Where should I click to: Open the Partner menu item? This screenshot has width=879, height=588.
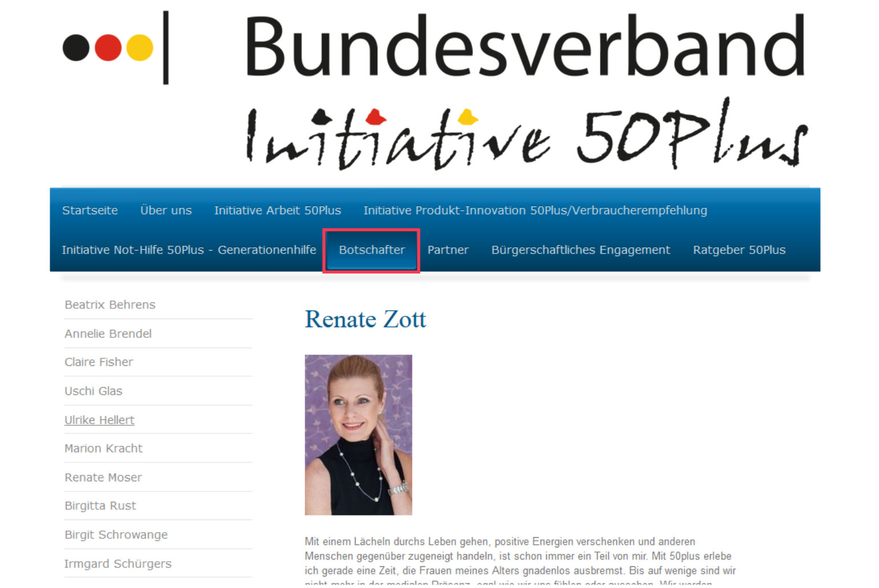(447, 250)
